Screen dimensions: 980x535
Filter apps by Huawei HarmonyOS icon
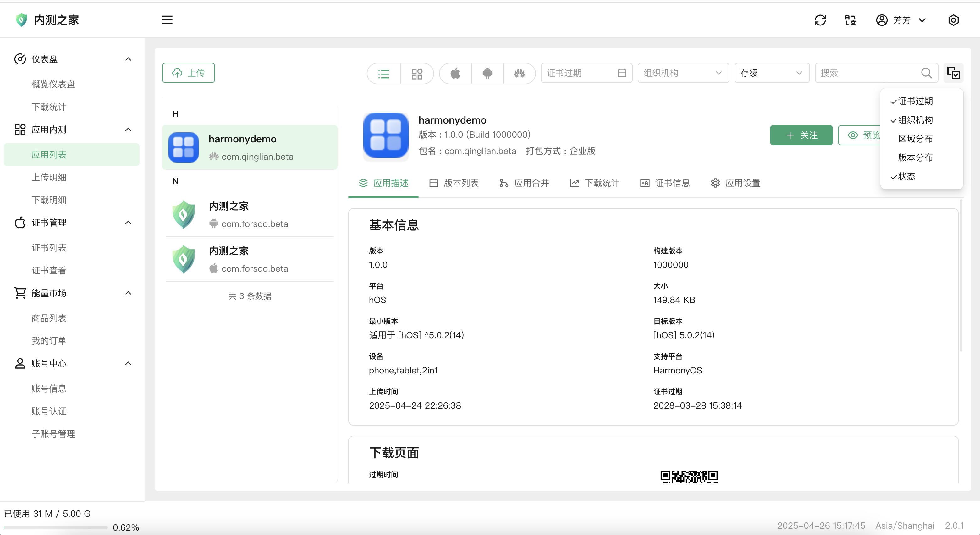(519, 73)
